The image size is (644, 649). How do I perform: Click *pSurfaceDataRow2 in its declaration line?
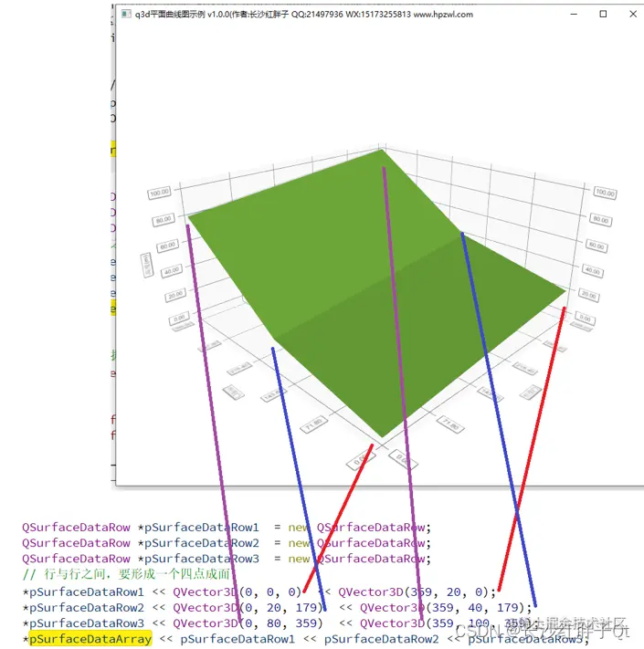198,543
